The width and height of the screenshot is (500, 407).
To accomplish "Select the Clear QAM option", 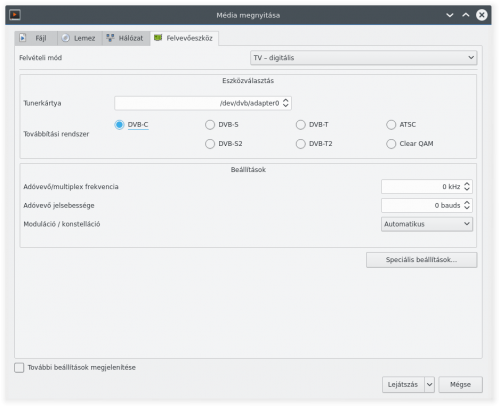I will (x=391, y=144).
